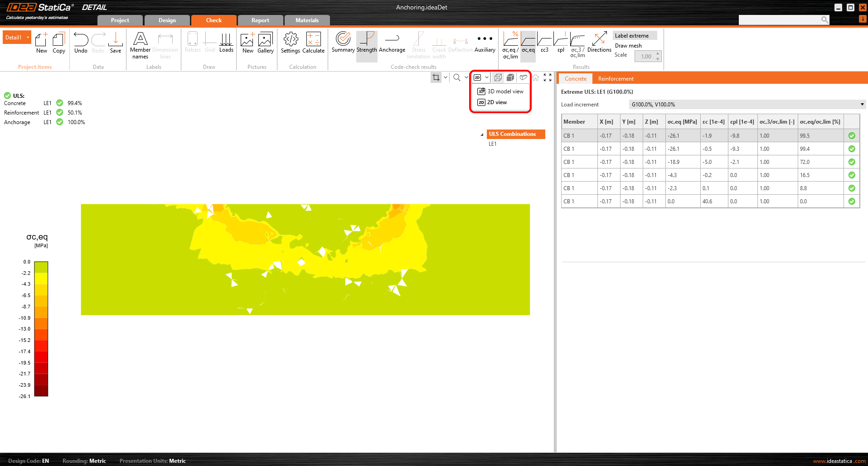Open the Load increment dropdown
868x466 pixels.
[747, 105]
